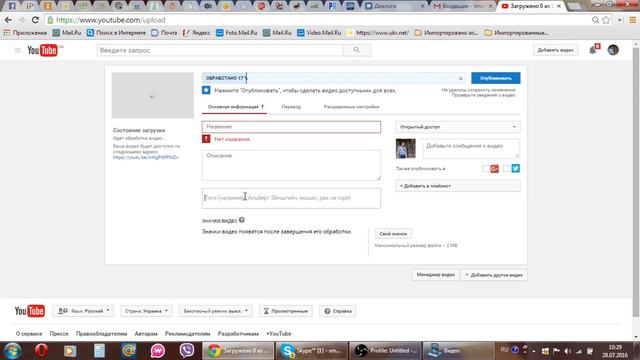Open the account avatar menu
Screen dimensions: 640x360
(613, 50)
